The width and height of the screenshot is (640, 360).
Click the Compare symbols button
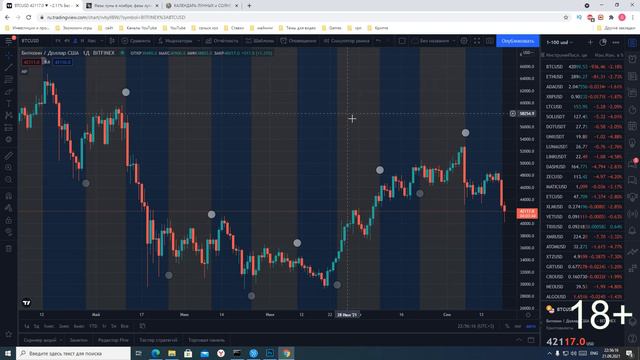(x=136, y=41)
